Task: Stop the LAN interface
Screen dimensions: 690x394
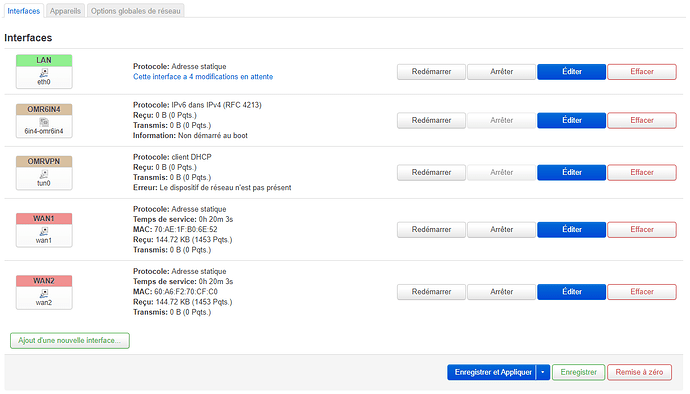Action: pos(502,72)
